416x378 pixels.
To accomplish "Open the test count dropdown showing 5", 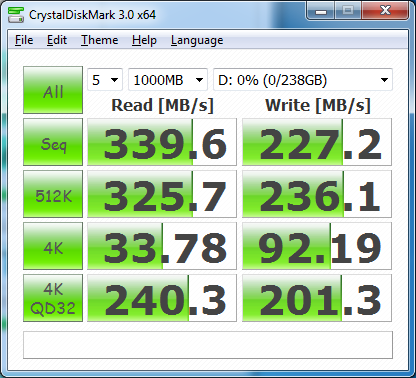I will (105, 80).
